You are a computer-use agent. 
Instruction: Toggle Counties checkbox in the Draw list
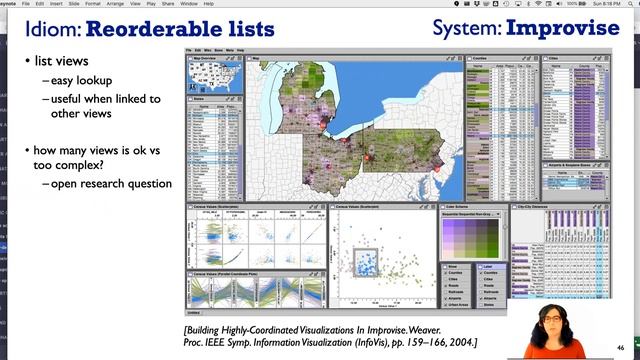[x=446, y=273]
